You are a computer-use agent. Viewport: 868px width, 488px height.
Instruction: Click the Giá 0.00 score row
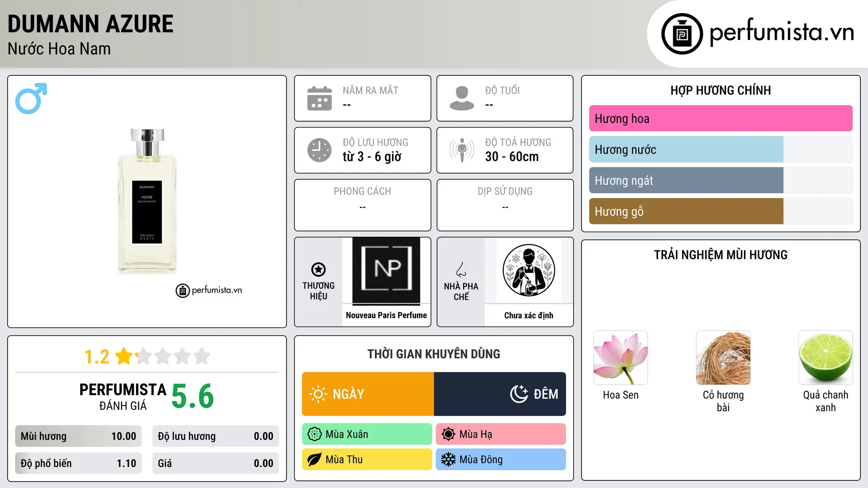(216, 463)
